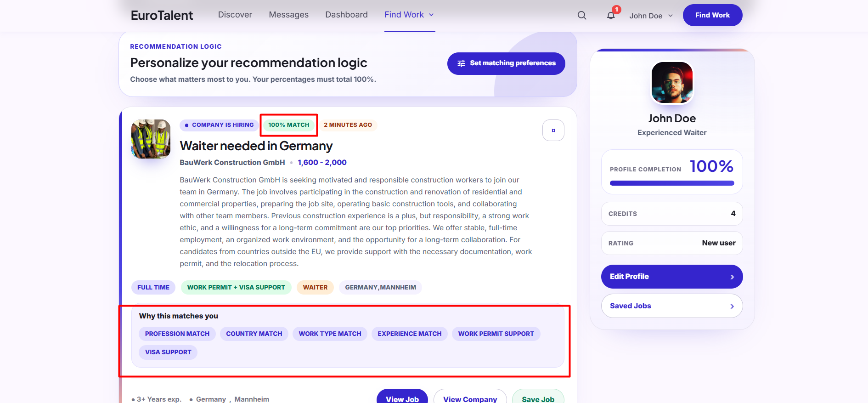Click the GERMANY,MANNHEIM tag
The height and width of the screenshot is (403, 868).
[x=380, y=287]
